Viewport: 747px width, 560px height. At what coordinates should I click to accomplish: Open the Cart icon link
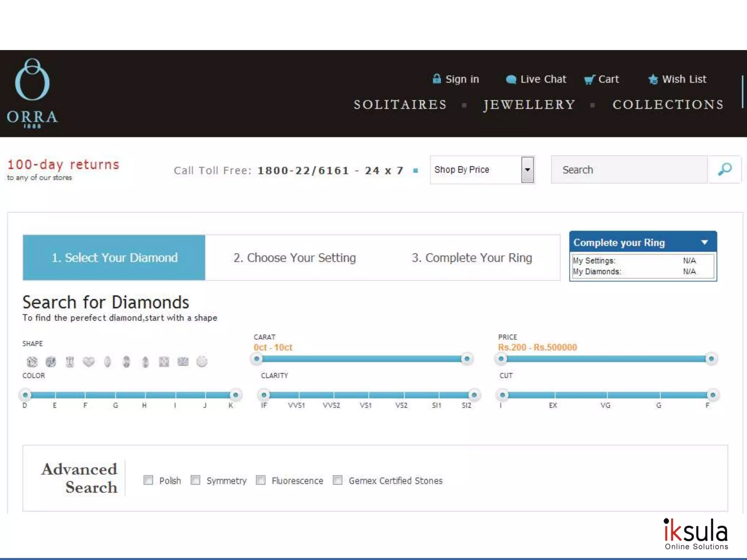click(x=601, y=79)
